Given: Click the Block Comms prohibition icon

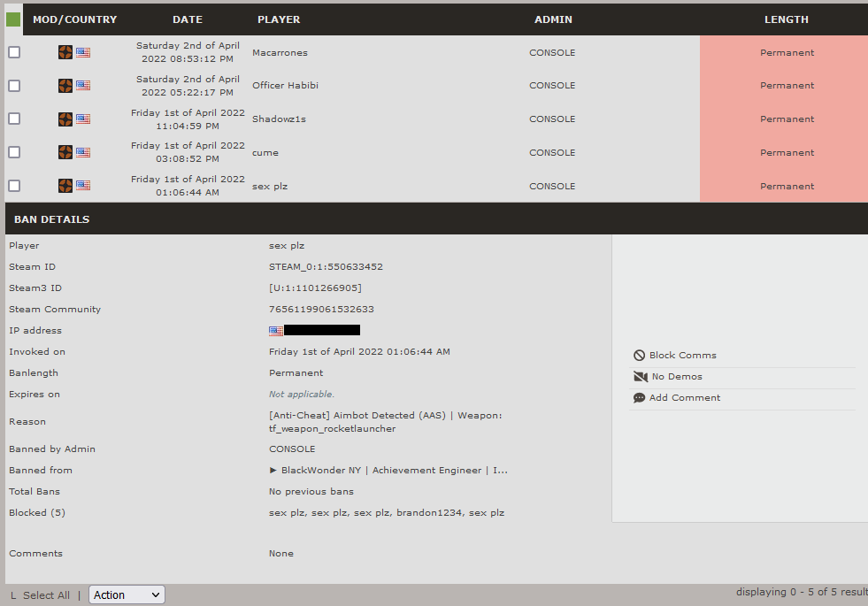Looking at the screenshot, I should click(640, 356).
